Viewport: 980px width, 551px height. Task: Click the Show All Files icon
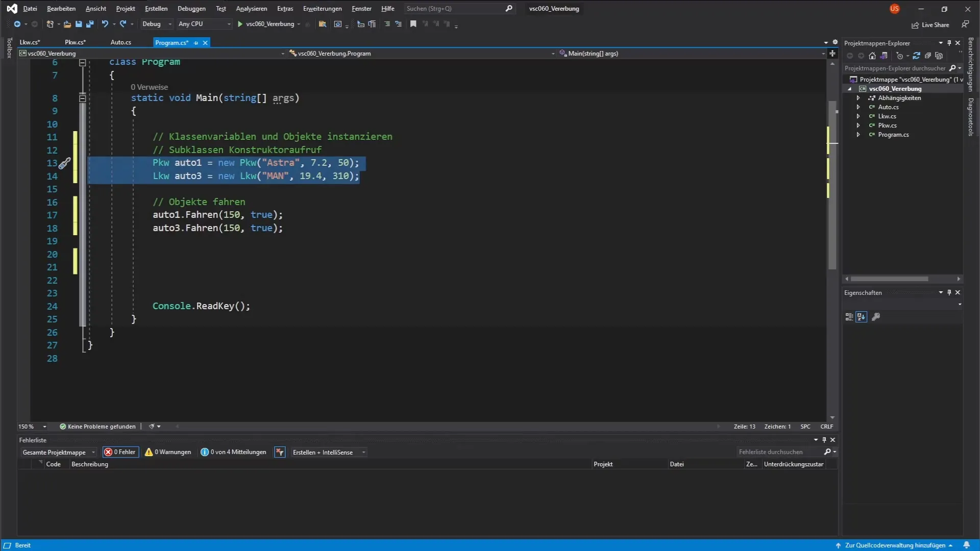pos(939,56)
